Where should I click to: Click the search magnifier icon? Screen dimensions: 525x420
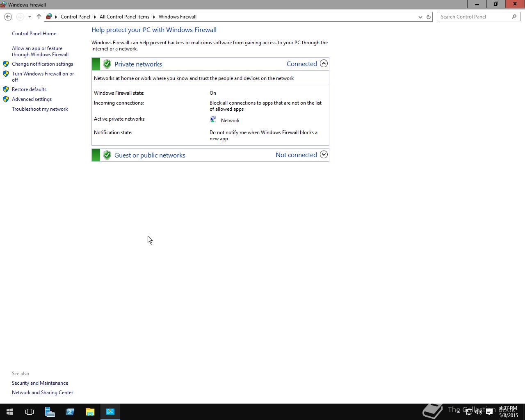pyautogui.click(x=514, y=17)
